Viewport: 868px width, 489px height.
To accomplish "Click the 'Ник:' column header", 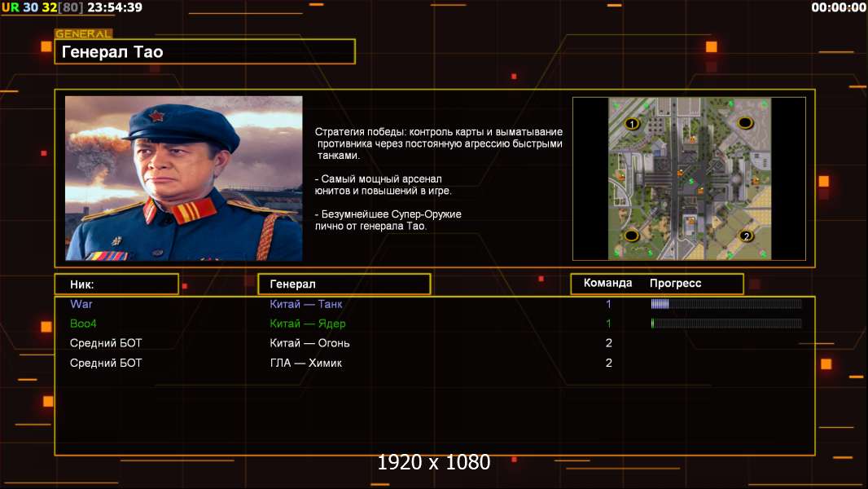I will [116, 284].
